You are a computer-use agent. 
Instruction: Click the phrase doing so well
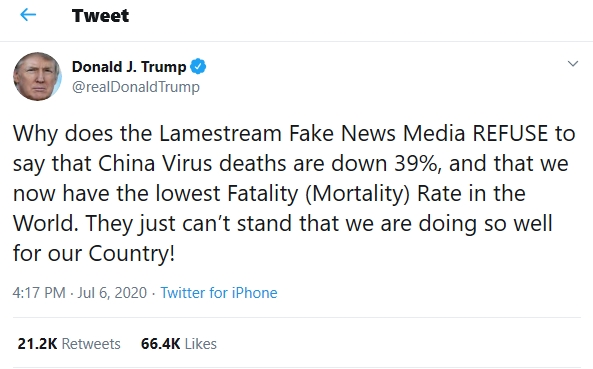point(485,223)
